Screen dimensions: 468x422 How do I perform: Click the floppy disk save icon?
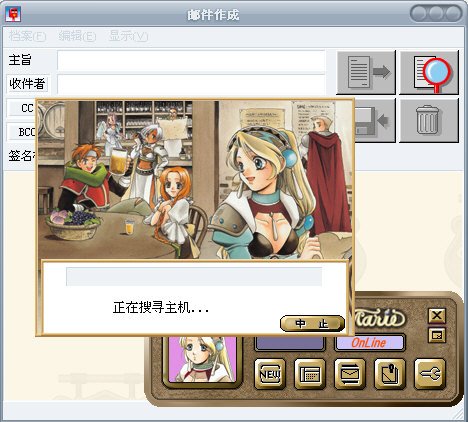pyautogui.click(x=375, y=120)
